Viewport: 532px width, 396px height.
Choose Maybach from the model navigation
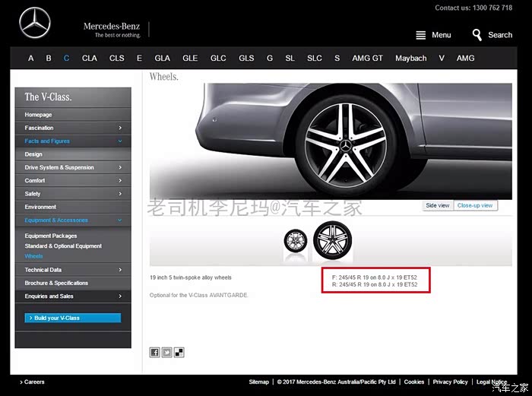[x=410, y=59]
